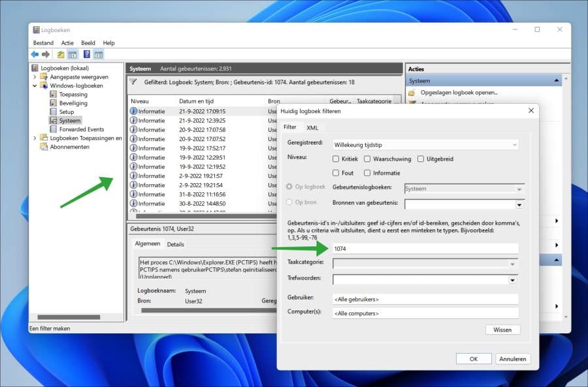The image size is (588, 387).
Task: Click the Gebruiker input field
Action: pos(425,299)
